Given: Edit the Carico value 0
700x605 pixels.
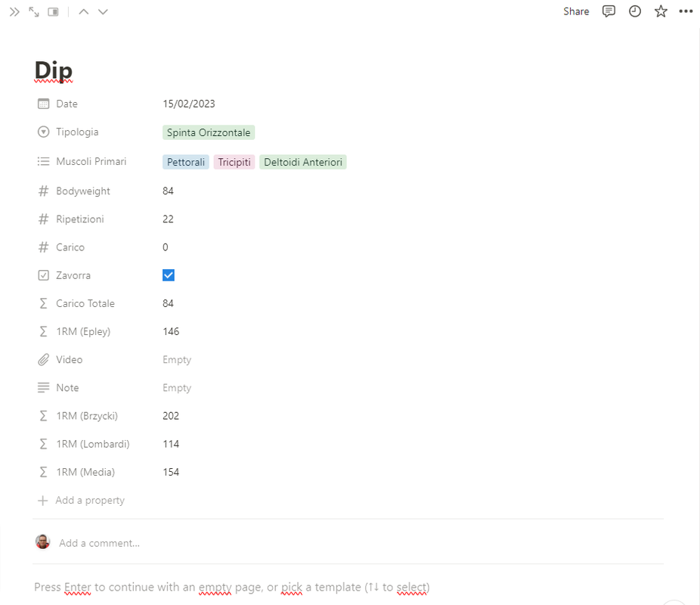Looking at the screenshot, I should (166, 247).
